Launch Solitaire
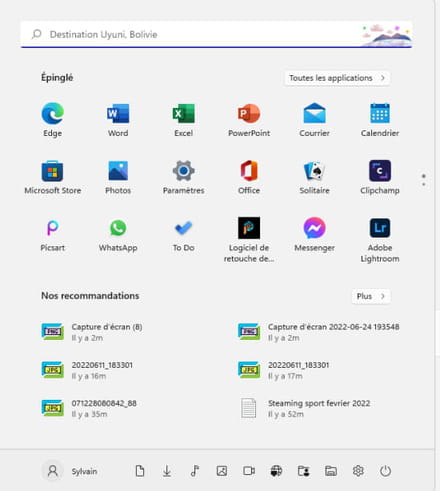This screenshot has width=440, height=491. coord(314,178)
